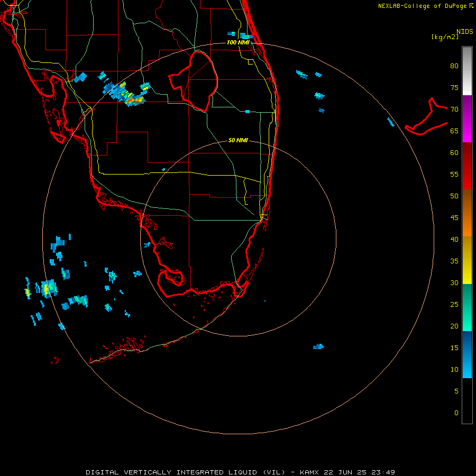Click the legend value 25
The width and height of the screenshot is (476, 476).
pyautogui.click(x=454, y=305)
